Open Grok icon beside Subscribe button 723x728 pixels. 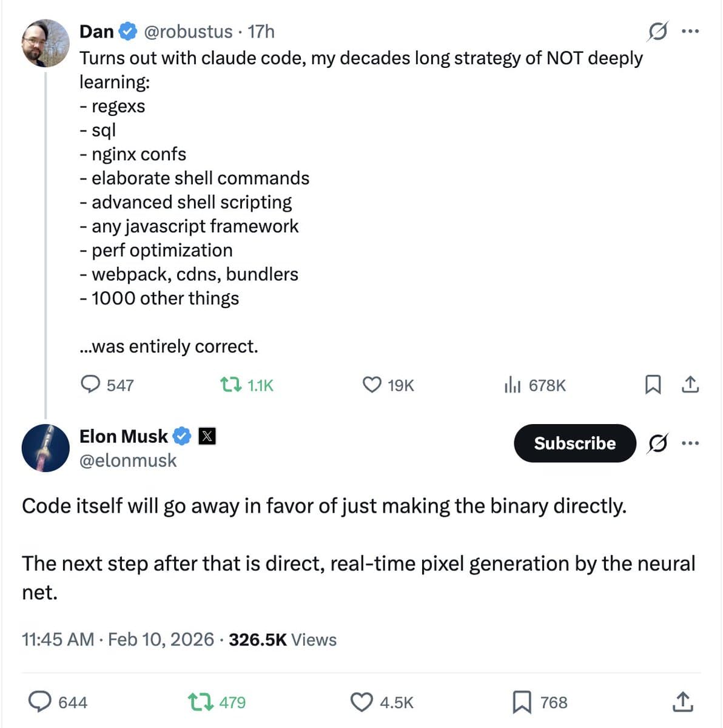657,443
